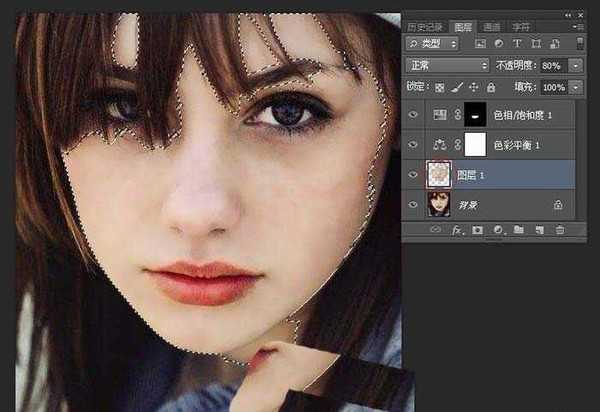Click the new group folder icon
This screenshot has height=412, width=600.
click(x=518, y=230)
